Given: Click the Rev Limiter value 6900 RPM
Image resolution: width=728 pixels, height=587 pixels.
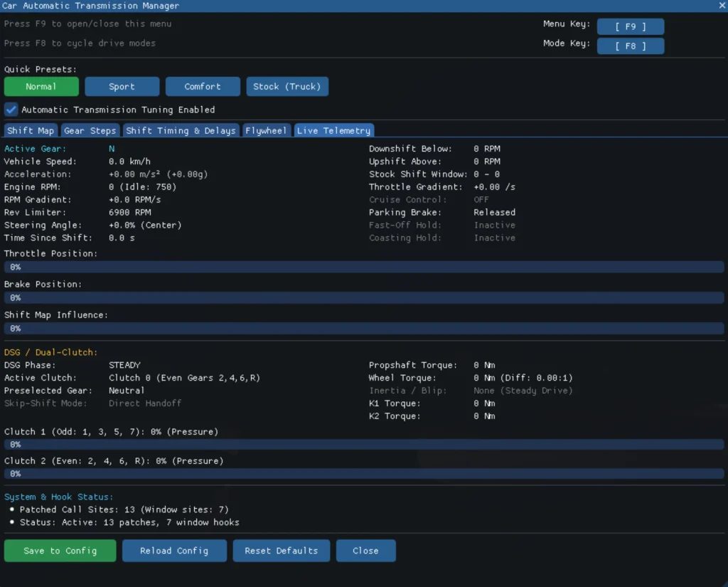Looking at the screenshot, I should (129, 213).
